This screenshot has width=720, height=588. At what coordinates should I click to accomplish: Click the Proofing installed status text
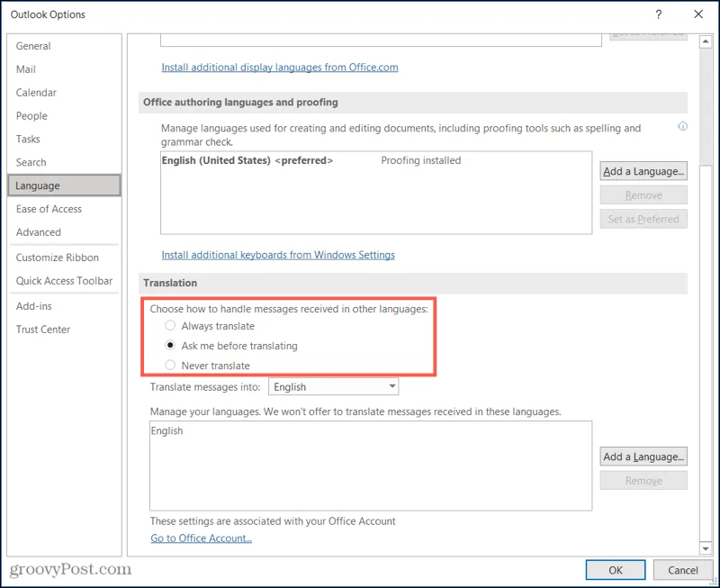pyautogui.click(x=420, y=160)
